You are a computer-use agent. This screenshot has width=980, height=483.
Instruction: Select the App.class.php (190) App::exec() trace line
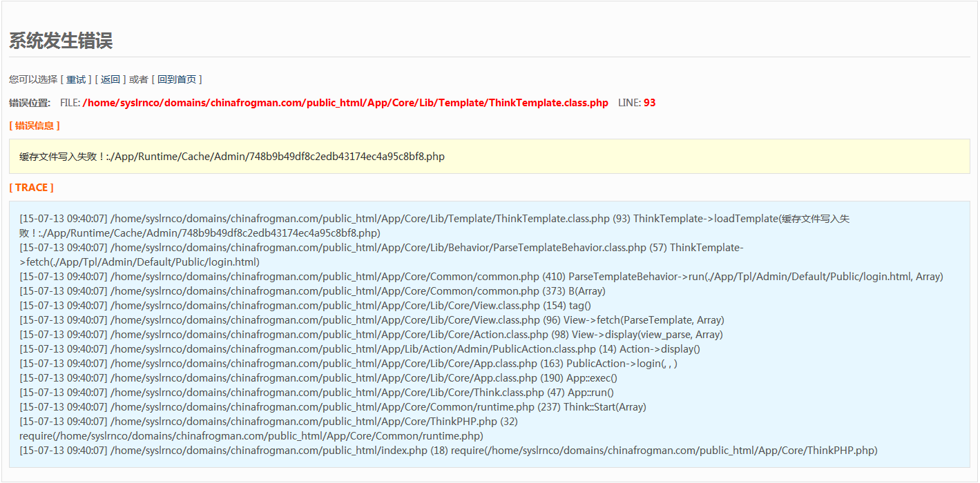click(x=318, y=378)
